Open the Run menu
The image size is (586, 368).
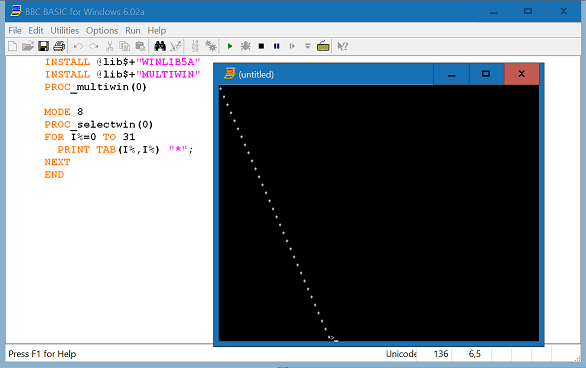(133, 31)
